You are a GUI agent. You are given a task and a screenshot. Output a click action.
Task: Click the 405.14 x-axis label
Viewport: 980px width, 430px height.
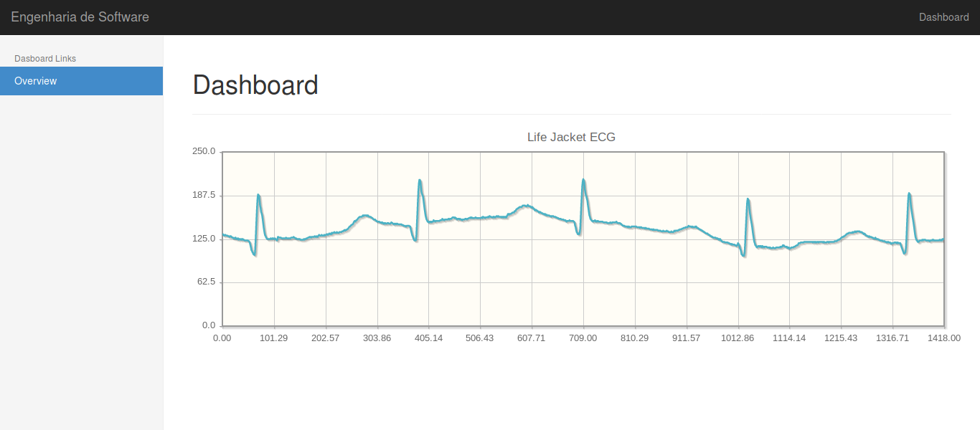click(x=428, y=338)
